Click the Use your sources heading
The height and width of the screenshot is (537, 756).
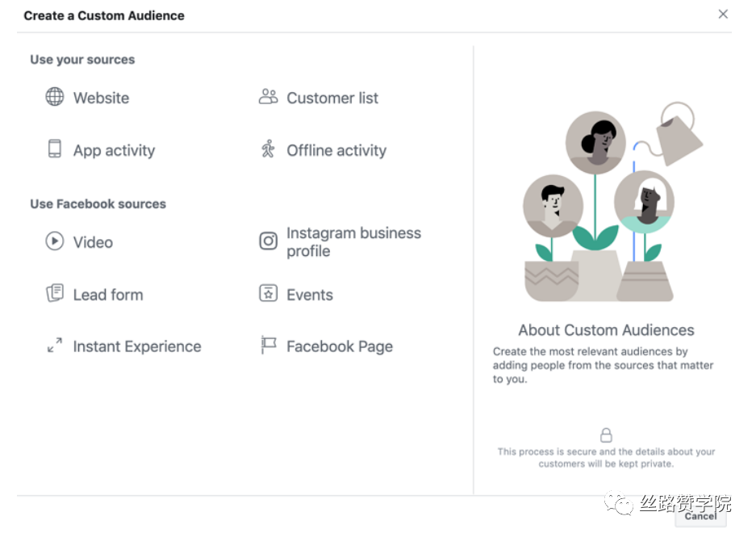click(x=82, y=59)
